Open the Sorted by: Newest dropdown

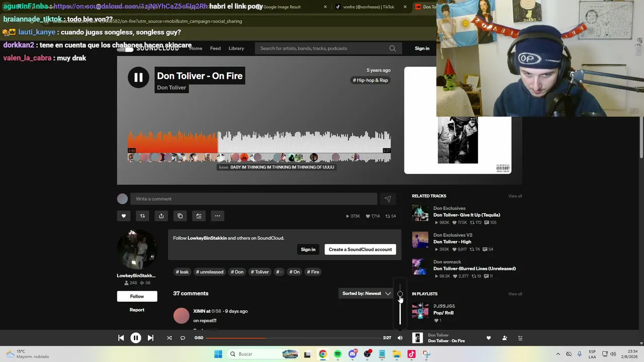367,294
